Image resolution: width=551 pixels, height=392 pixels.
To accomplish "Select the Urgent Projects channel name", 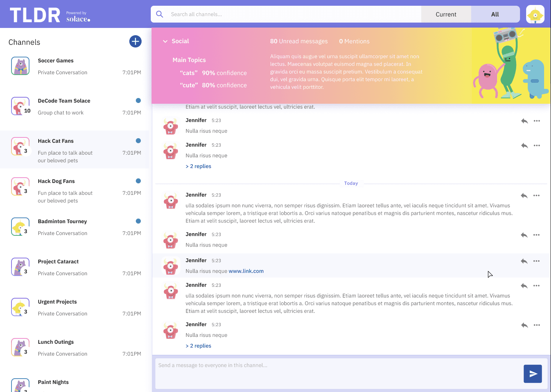I will point(57,302).
